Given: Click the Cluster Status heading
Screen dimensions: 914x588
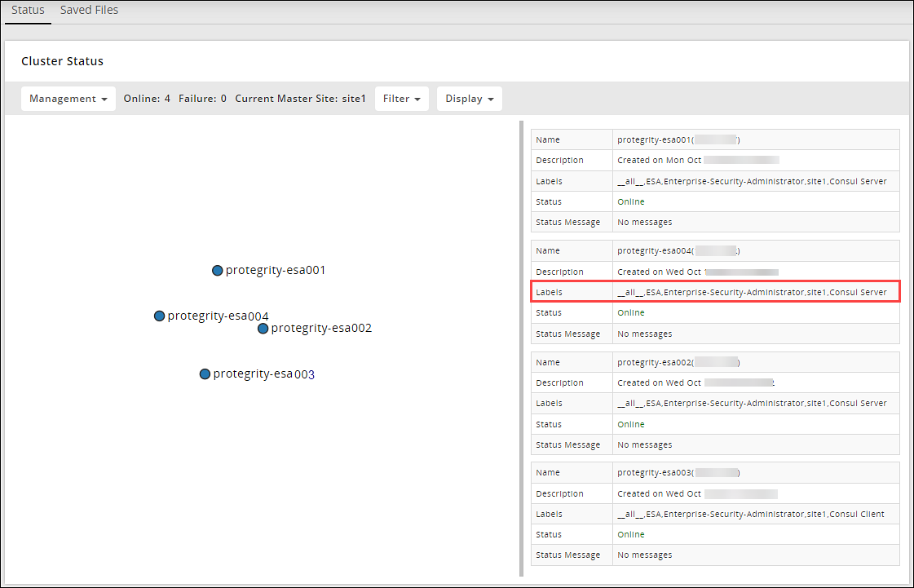Looking at the screenshot, I should (x=62, y=60).
